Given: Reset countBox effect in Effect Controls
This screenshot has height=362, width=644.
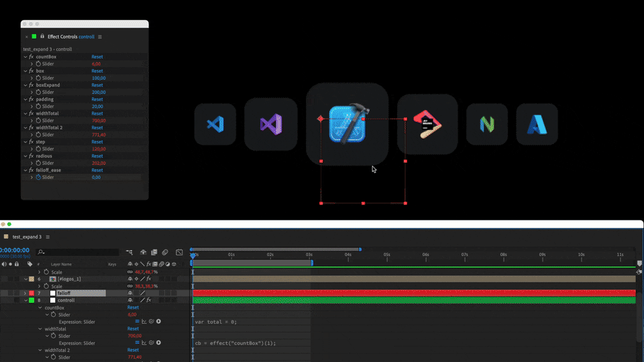Looking at the screenshot, I should click(x=97, y=56).
